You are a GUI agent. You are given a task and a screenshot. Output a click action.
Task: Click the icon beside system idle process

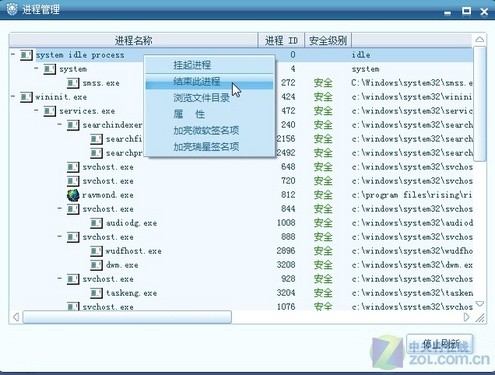[x=26, y=55]
